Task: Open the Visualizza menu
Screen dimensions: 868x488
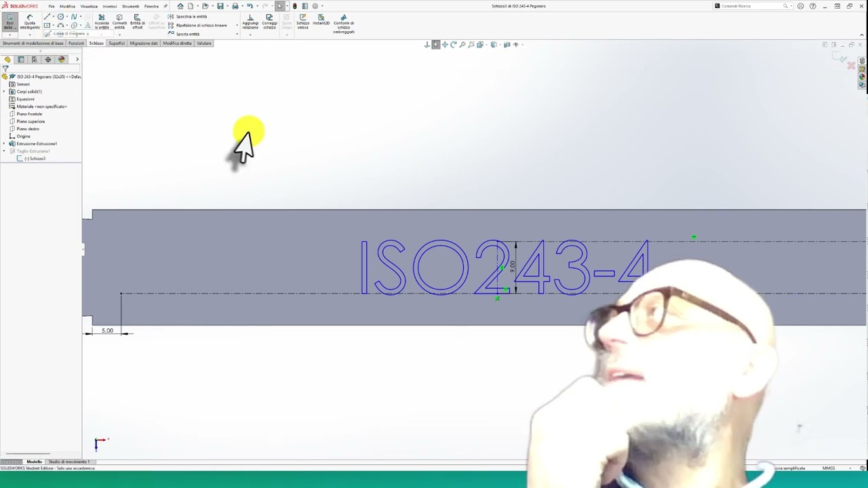Action: click(x=89, y=6)
